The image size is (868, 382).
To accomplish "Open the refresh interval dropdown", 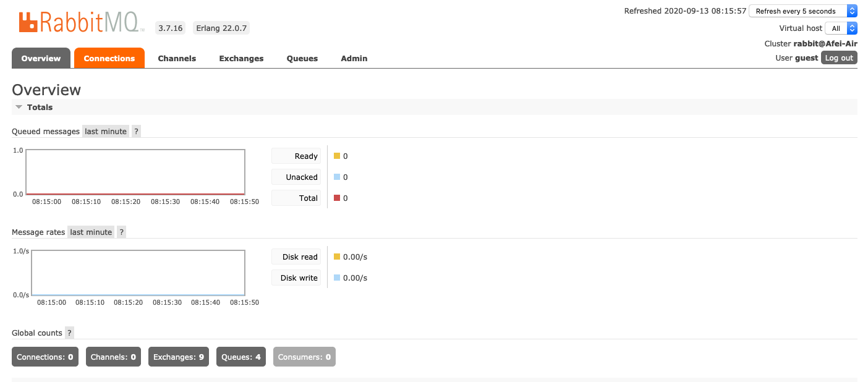I will tap(803, 11).
